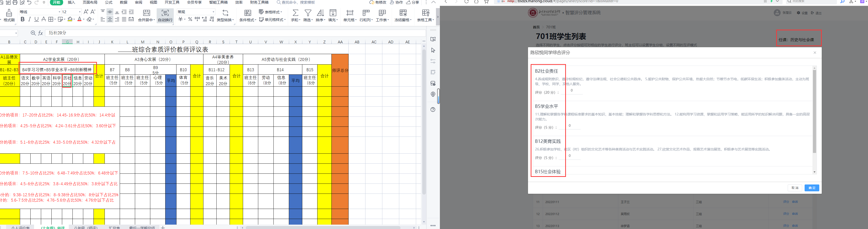
Task: Click the Type Convert (类型转换) icon
Action: [225, 13]
